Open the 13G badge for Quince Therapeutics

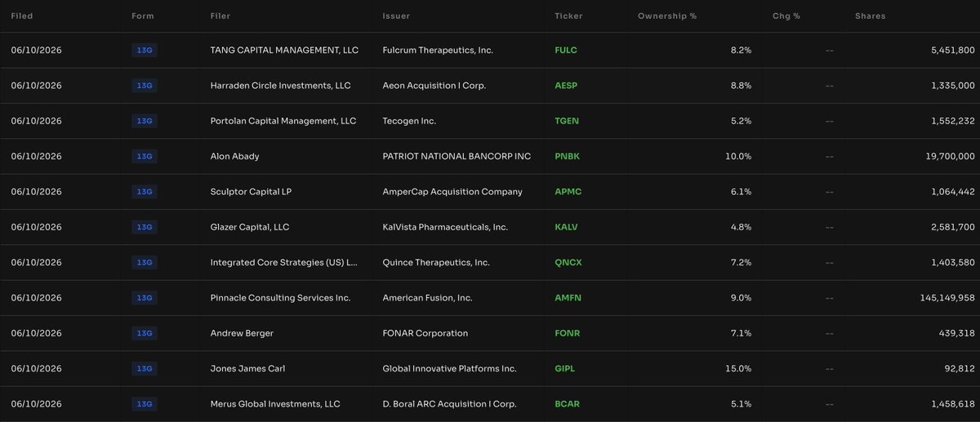click(x=144, y=263)
